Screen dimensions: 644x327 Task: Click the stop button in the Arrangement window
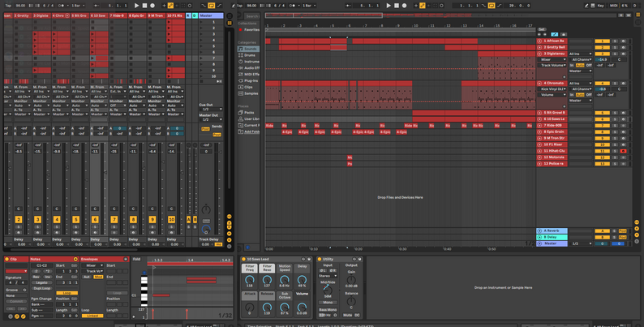click(x=397, y=6)
